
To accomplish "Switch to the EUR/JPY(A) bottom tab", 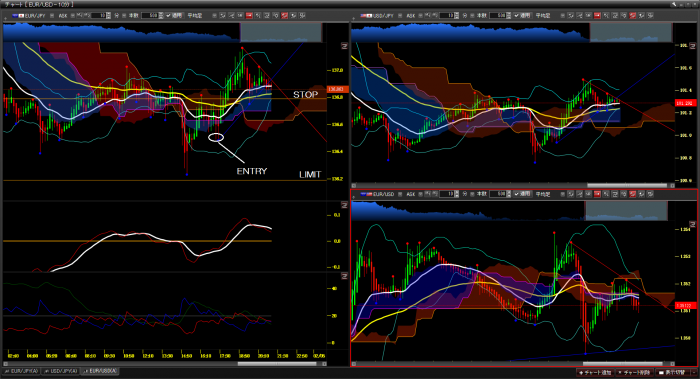I will pyautogui.click(x=21, y=371).
